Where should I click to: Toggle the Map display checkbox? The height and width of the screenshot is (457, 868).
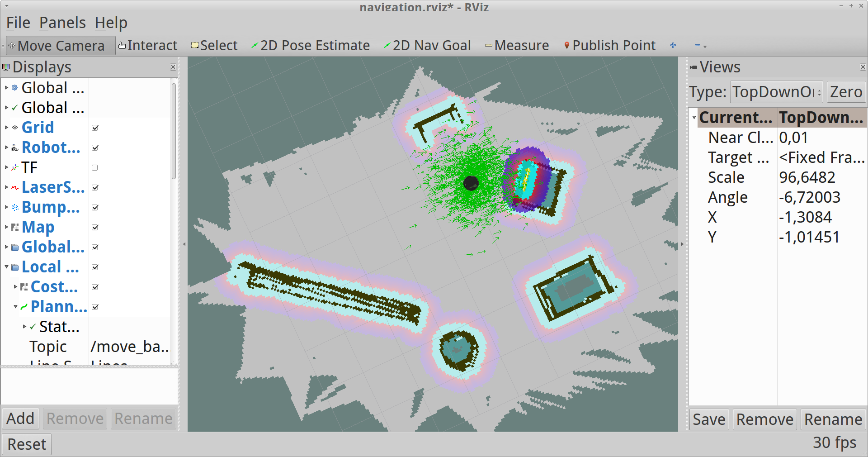(x=95, y=228)
